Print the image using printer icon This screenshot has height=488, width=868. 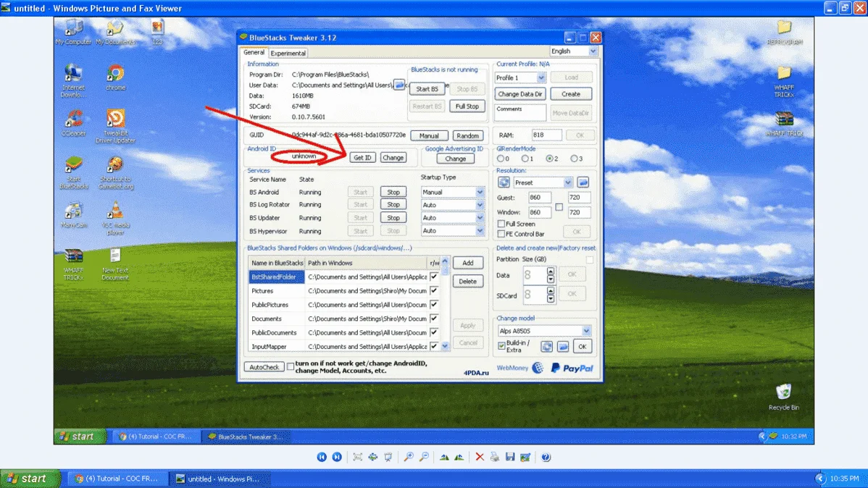(495, 457)
